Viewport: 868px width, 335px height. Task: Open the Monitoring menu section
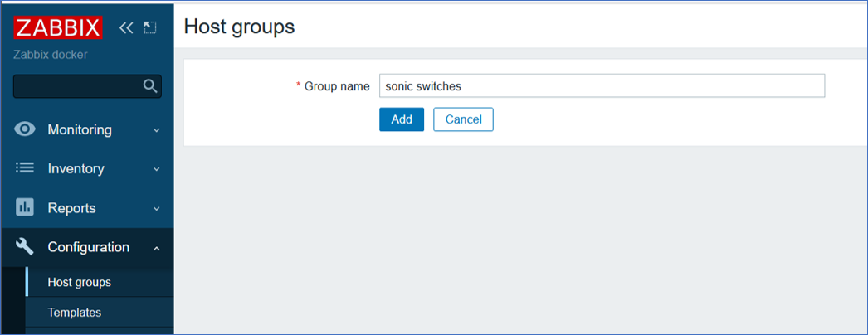point(87,130)
